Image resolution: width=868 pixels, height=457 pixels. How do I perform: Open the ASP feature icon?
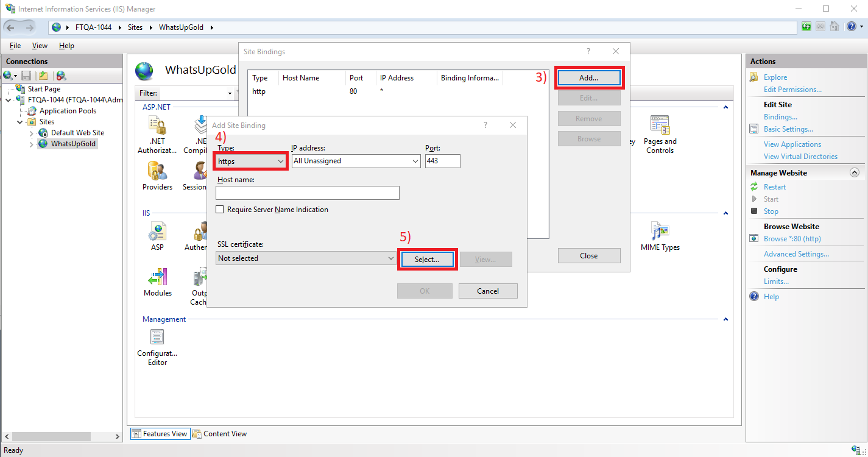[x=157, y=236]
